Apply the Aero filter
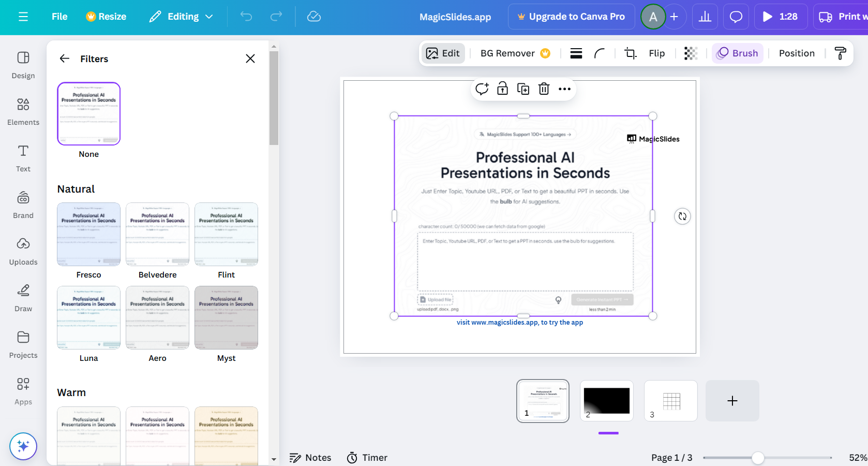Image resolution: width=868 pixels, height=466 pixels. [158, 317]
